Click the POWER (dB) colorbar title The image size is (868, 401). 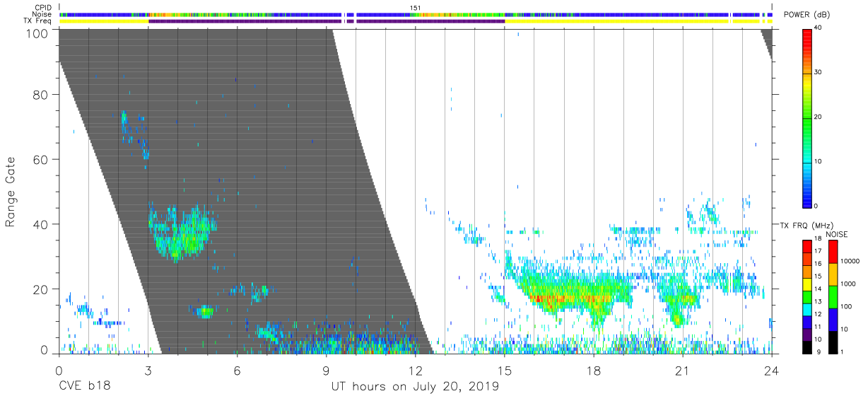(x=808, y=16)
